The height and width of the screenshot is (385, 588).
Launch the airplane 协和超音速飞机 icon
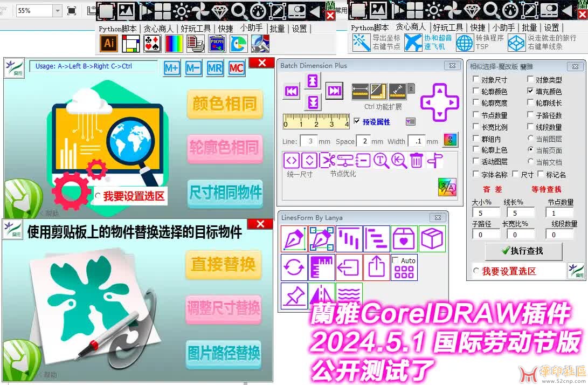coord(413,43)
